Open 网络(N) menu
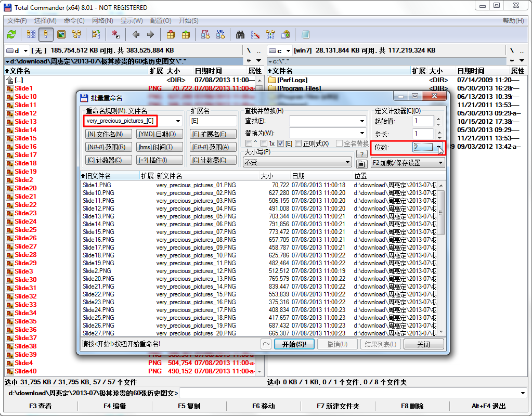532x416 pixels. pyautogui.click(x=102, y=21)
